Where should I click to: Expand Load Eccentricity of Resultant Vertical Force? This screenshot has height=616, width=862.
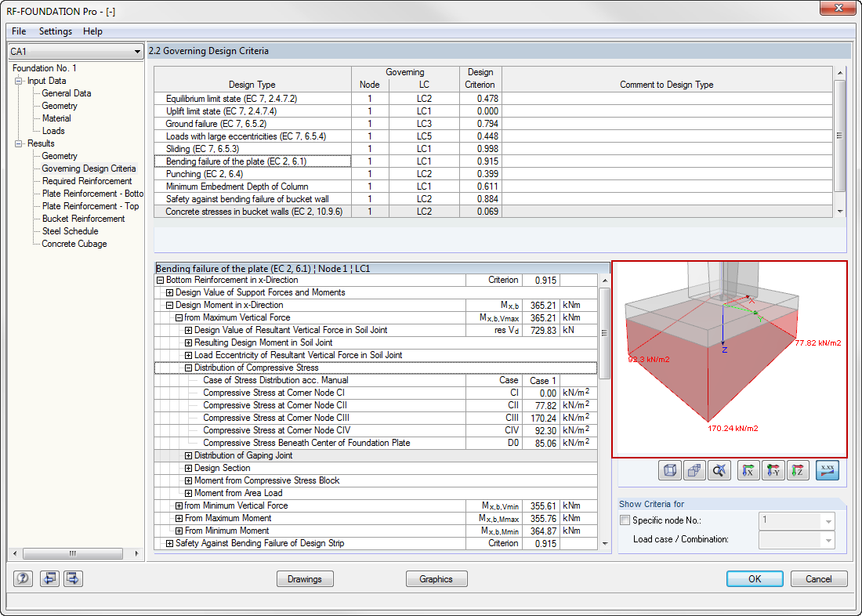(x=189, y=355)
